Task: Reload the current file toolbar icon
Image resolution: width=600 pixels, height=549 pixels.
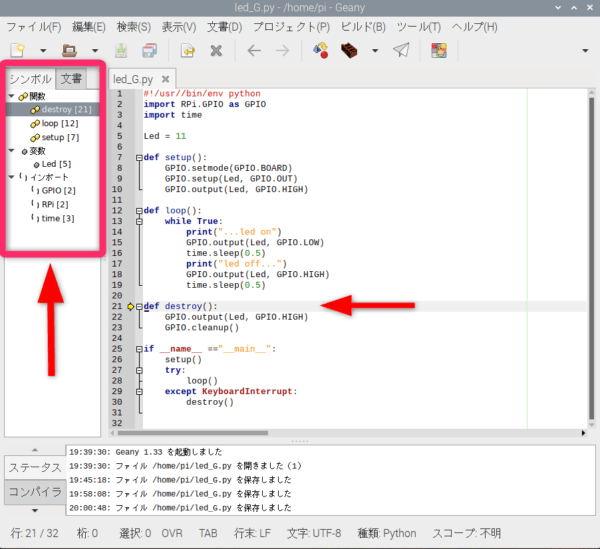Action: pos(188,50)
